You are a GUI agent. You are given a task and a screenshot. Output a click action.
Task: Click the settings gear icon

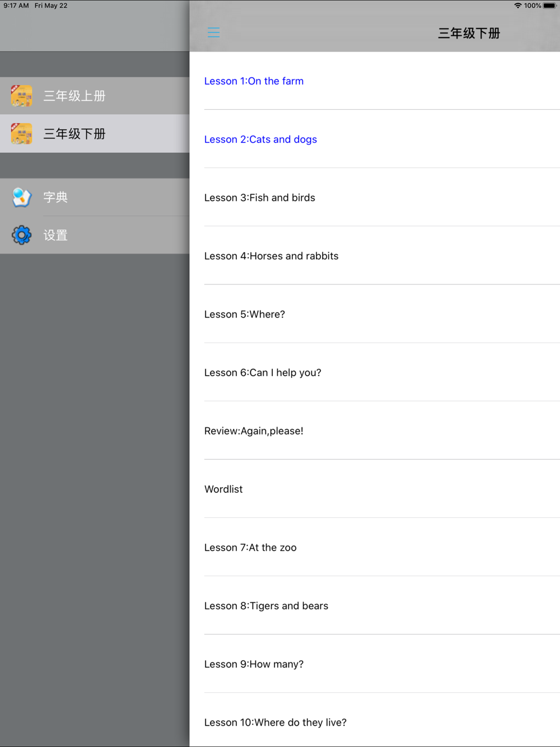pyautogui.click(x=21, y=235)
